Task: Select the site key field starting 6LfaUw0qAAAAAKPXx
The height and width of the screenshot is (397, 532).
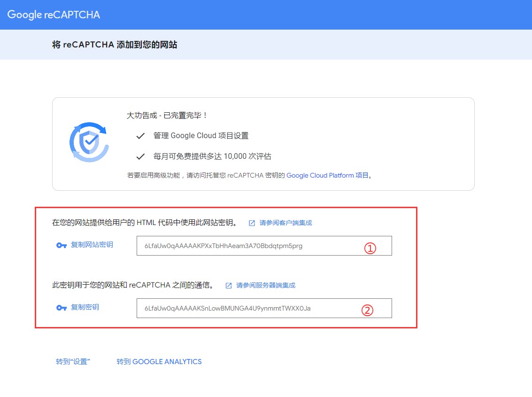Action: 264,246
